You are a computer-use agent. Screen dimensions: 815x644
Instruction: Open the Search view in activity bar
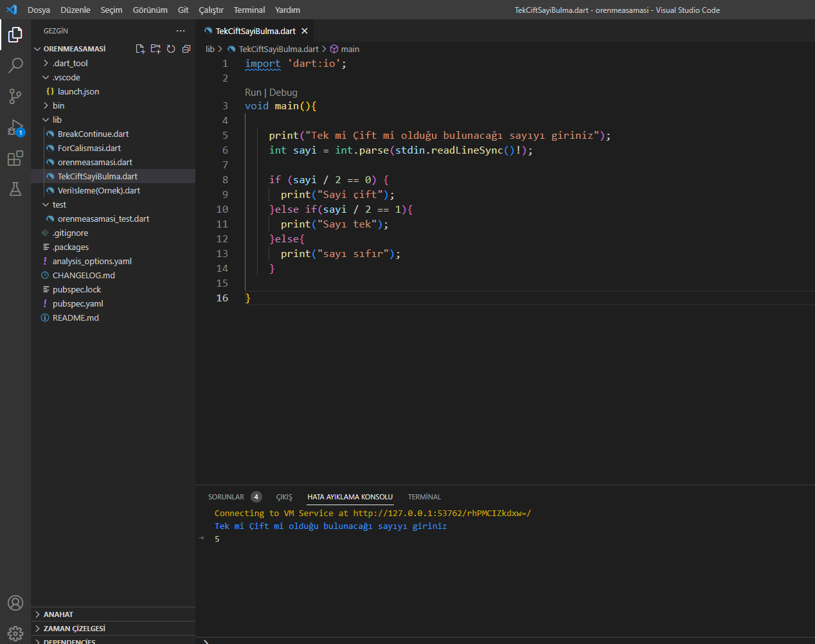[15, 65]
